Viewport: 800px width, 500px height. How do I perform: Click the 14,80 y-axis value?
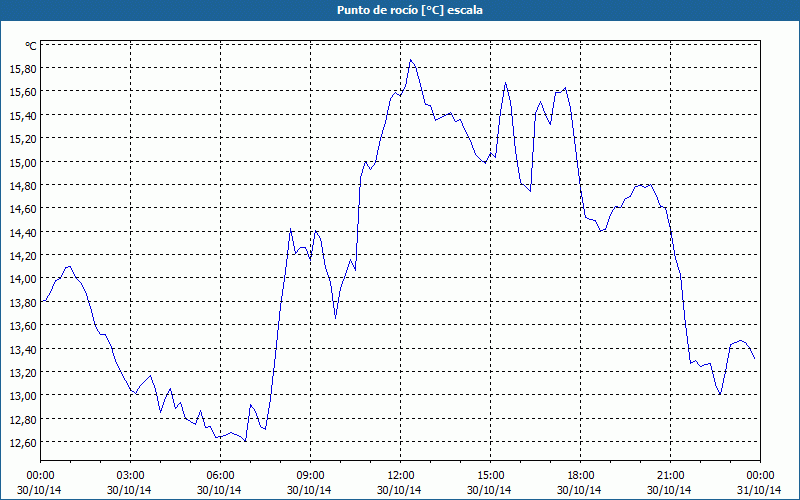23,186
